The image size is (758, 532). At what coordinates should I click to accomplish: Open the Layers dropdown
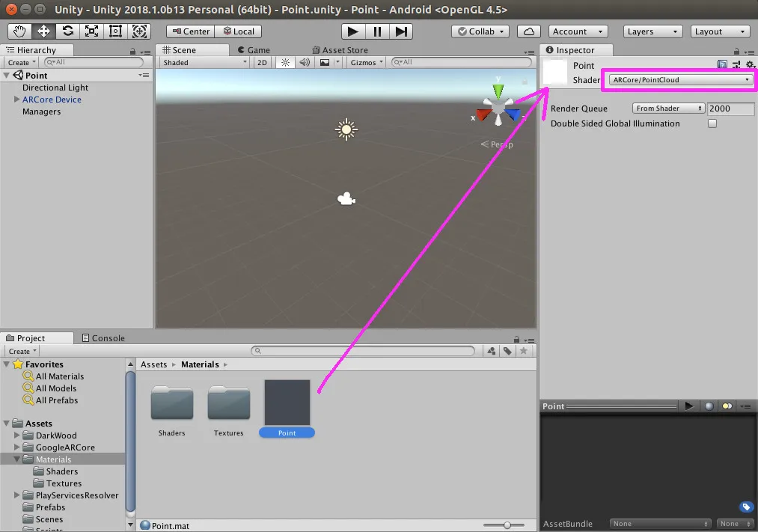[x=652, y=31]
